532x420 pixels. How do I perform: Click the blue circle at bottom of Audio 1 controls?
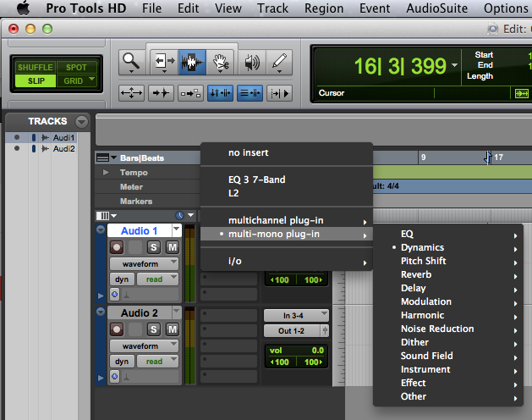[x=115, y=295]
